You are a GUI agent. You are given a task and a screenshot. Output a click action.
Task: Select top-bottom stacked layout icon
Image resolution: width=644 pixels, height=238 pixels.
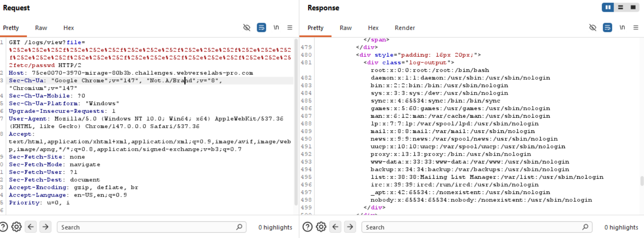click(x=620, y=7)
